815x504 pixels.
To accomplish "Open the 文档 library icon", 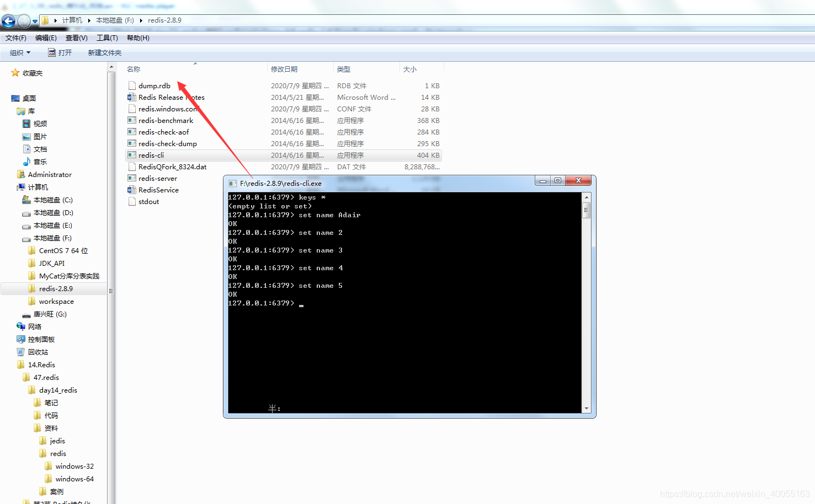I will (26, 149).
